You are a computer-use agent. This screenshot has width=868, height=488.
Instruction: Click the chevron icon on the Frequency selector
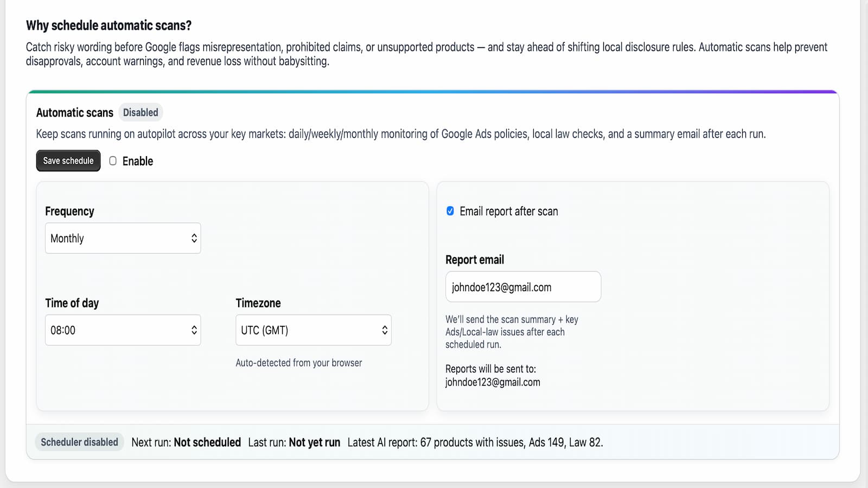click(195, 238)
